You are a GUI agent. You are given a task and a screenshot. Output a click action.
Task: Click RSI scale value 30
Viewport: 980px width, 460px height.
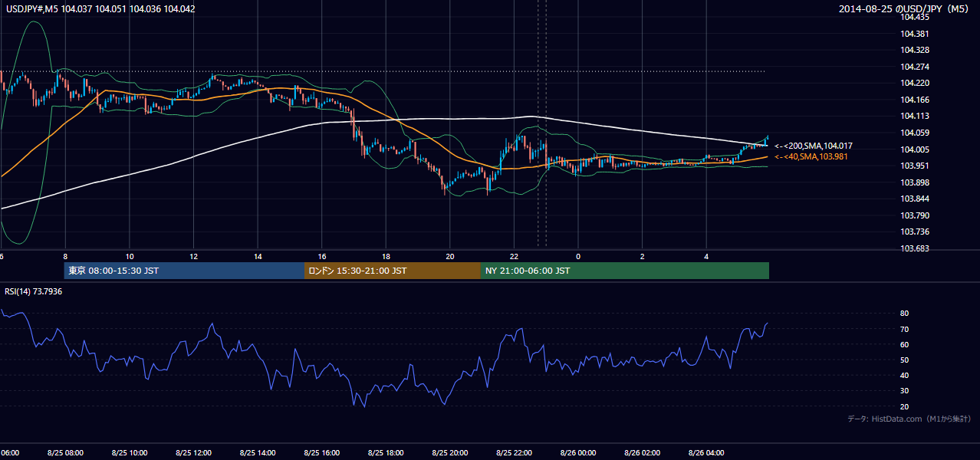tap(905, 391)
